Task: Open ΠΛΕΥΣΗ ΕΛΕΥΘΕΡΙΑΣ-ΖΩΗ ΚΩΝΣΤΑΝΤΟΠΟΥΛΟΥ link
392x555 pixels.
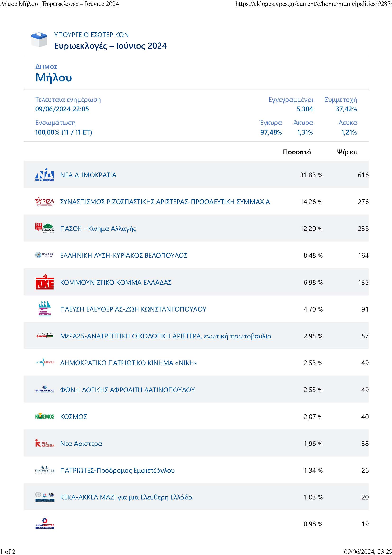Action: tap(133, 309)
